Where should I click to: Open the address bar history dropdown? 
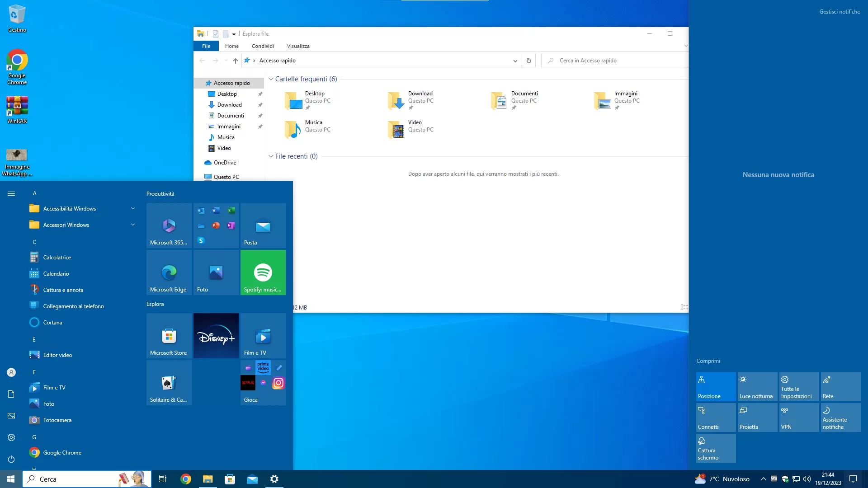[x=515, y=61]
